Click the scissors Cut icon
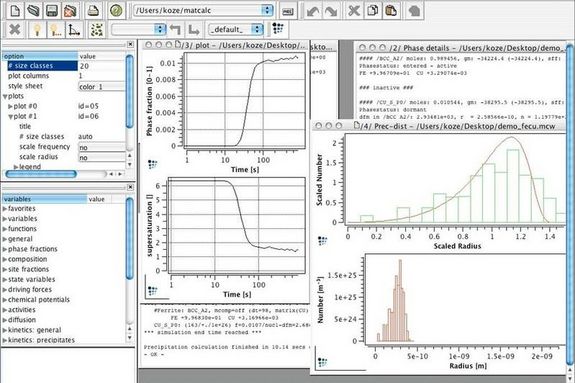Viewport: 575px width, 383px height. click(354, 11)
